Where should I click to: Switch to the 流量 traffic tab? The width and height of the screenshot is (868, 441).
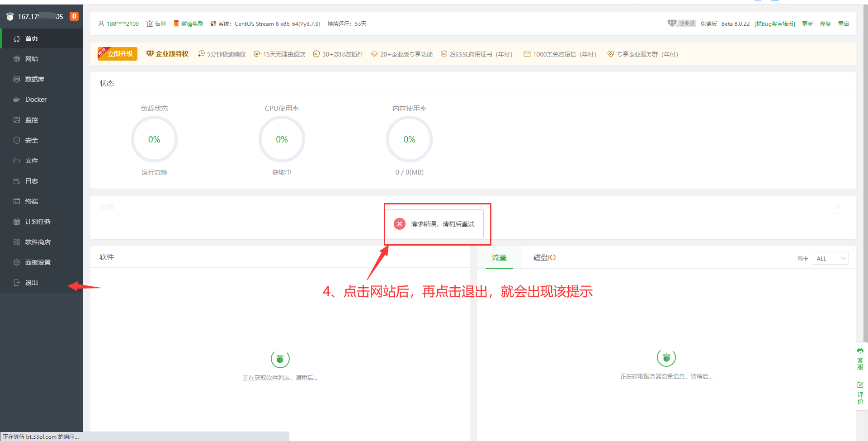click(x=499, y=257)
